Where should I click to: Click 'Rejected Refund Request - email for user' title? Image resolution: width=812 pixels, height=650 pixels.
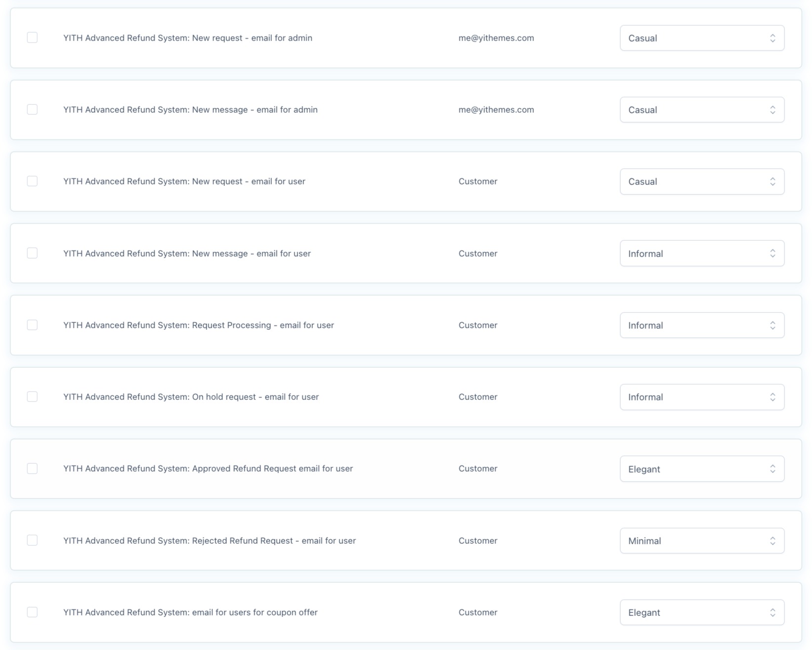[x=210, y=541]
